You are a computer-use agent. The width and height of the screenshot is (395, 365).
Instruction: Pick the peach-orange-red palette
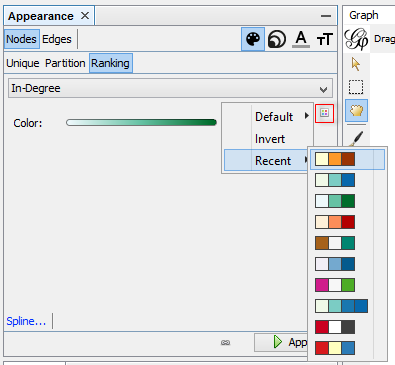click(x=335, y=222)
